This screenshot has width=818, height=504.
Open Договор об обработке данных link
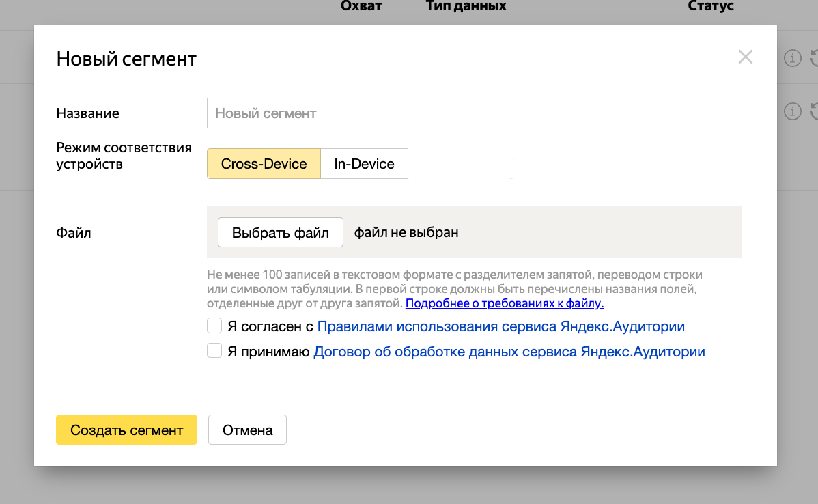click(x=509, y=352)
